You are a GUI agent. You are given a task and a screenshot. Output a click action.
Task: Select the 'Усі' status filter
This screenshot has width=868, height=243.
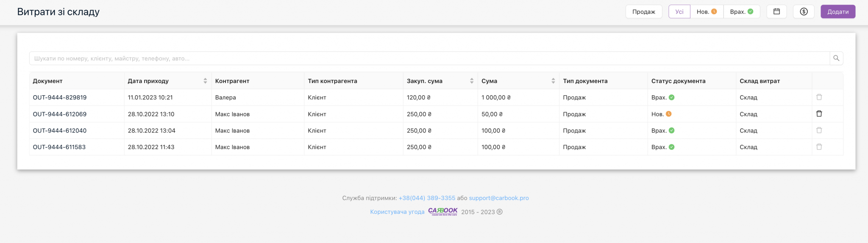point(679,12)
